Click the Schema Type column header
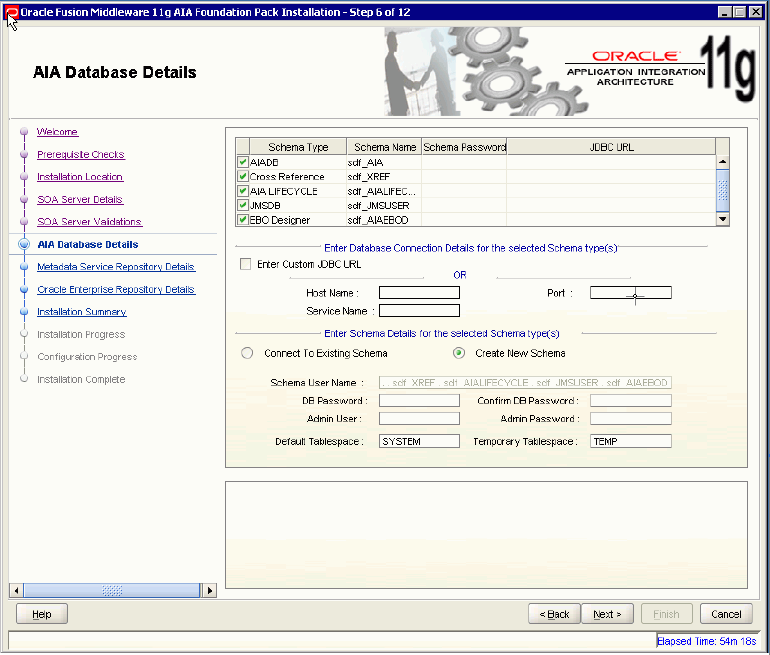Screen dimensions: 770x655 [x=298, y=147]
